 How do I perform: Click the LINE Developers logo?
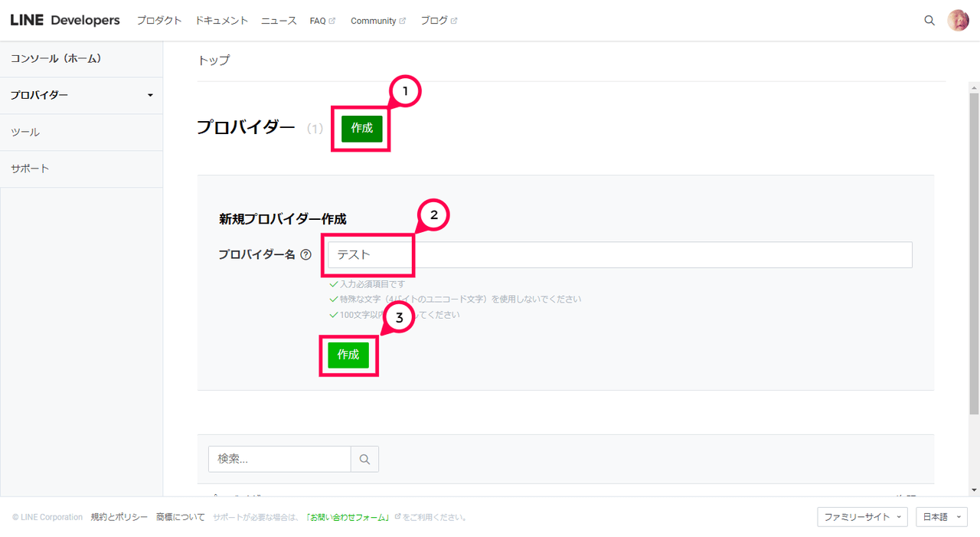pyautogui.click(x=65, y=21)
